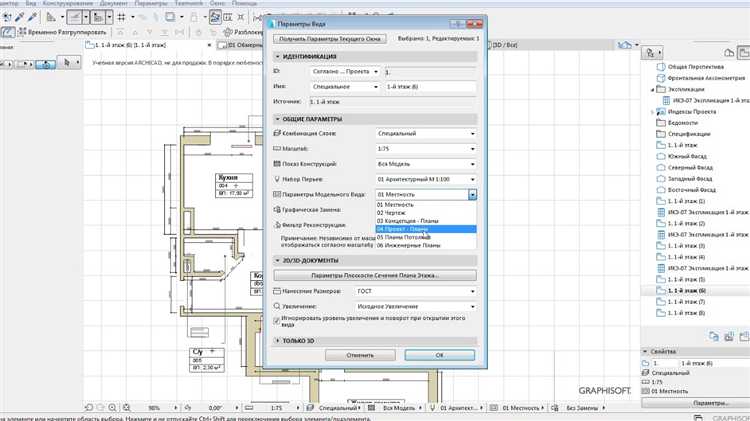Click the graphic override icon near Без Замены
750x421 pixels.
[555, 408]
